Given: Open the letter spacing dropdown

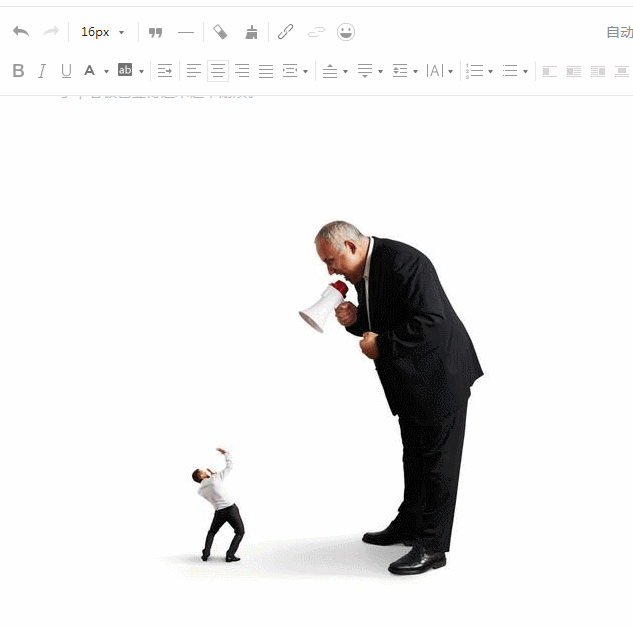Looking at the screenshot, I should (451, 71).
